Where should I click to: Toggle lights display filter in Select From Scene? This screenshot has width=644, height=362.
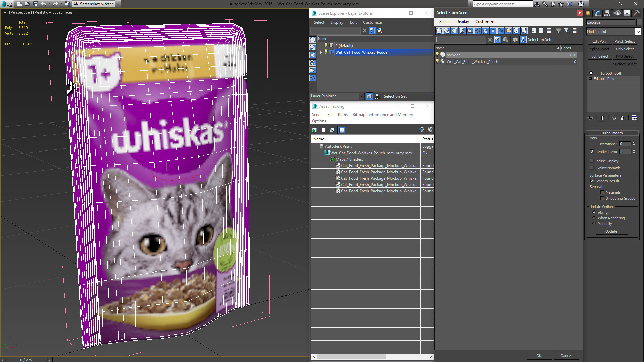454,31
